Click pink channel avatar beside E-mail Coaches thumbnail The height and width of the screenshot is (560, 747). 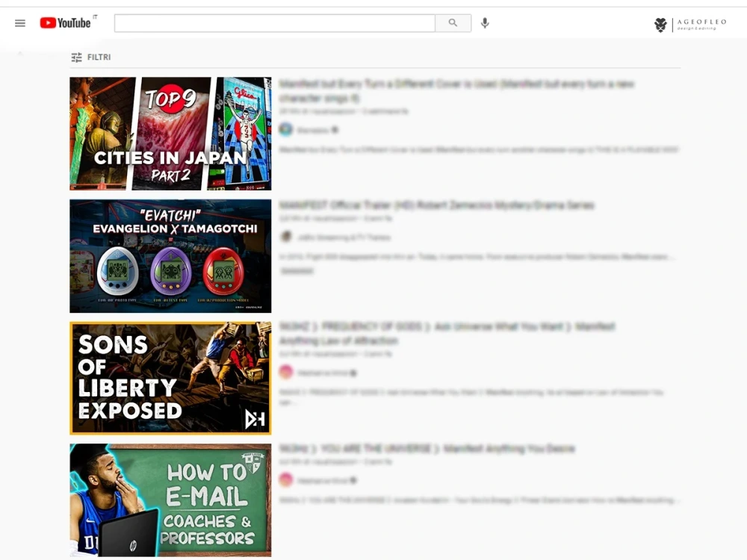coord(286,479)
